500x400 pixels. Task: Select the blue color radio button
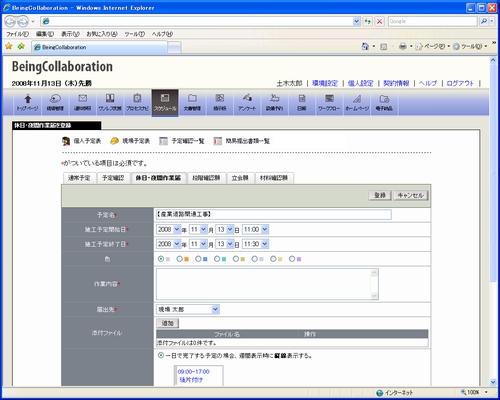click(198, 259)
